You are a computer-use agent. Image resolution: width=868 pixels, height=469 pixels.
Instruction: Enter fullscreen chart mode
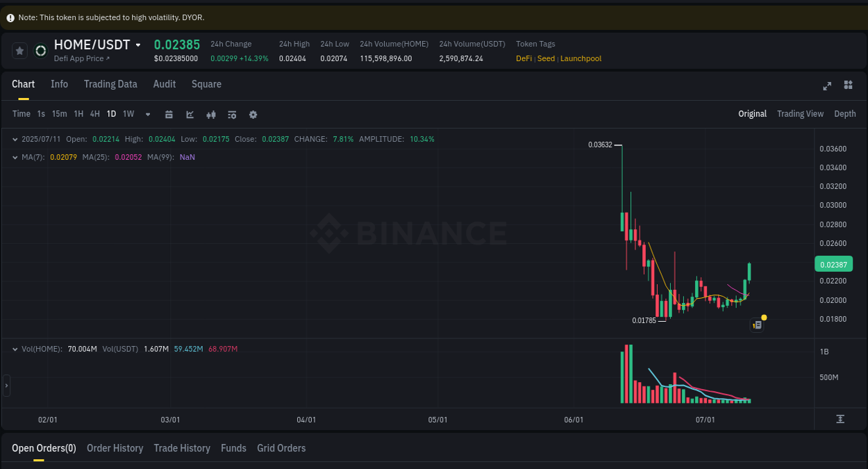[826, 85]
